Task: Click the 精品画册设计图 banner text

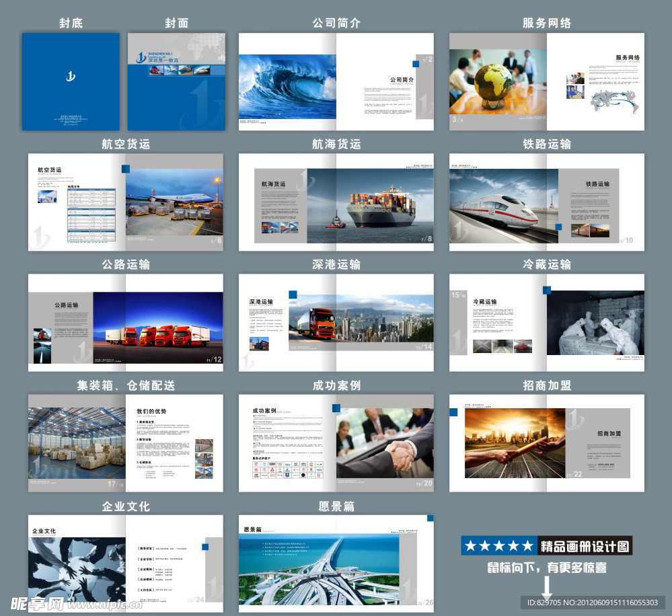Action: point(585,545)
